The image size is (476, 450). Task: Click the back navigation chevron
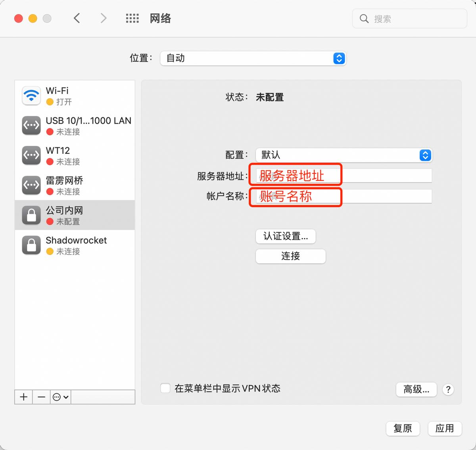[77, 18]
